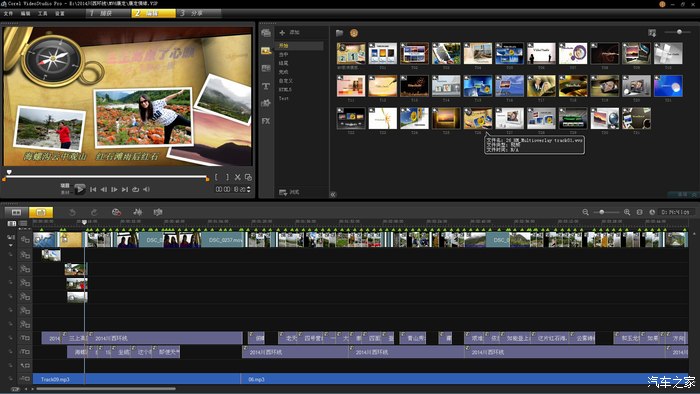Open the Auto Music tool
The image size is (700, 394).
[158, 212]
